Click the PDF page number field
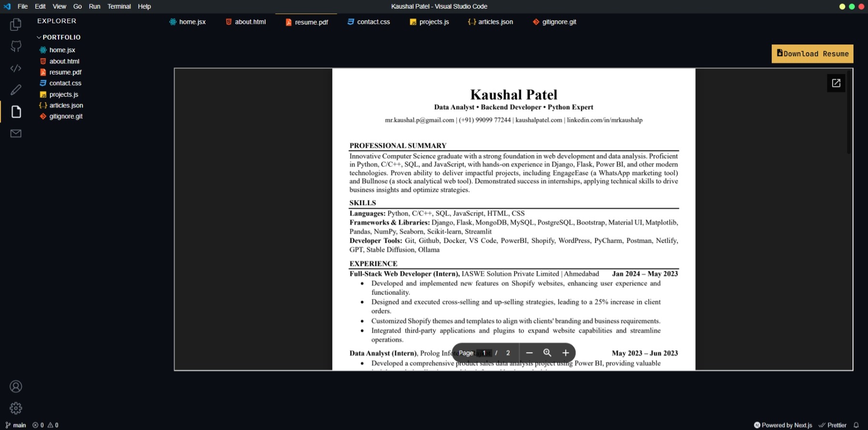This screenshot has width=868, height=430. 484,353
